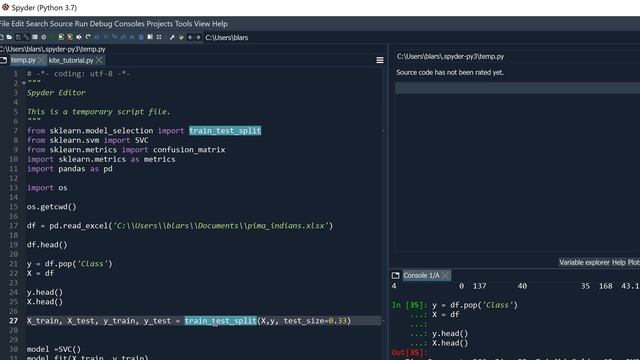The height and width of the screenshot is (360, 640).
Task: Run the file with green play icon
Action: (x=52, y=37)
